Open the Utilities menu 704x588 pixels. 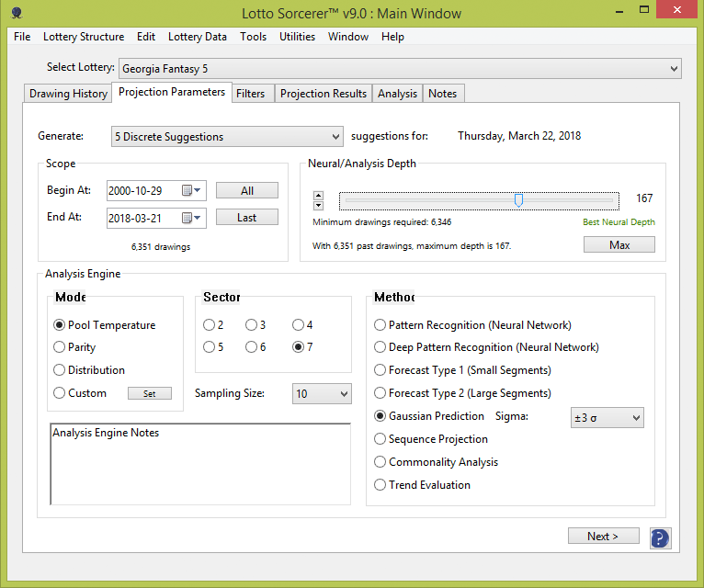[x=297, y=37]
